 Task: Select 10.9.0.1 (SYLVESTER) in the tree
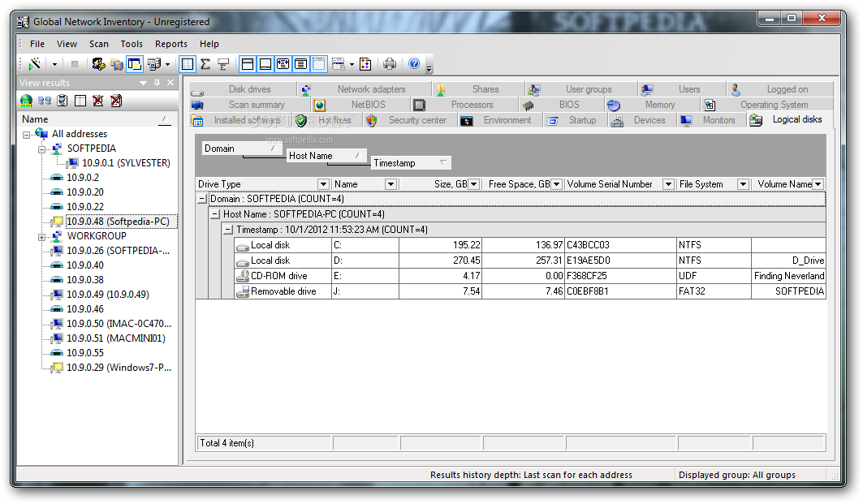pyautogui.click(x=126, y=163)
